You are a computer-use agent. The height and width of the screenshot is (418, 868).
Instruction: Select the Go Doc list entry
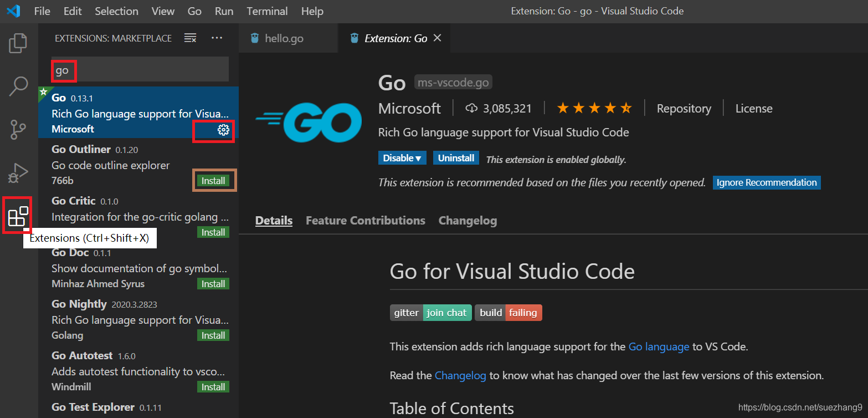pos(138,267)
